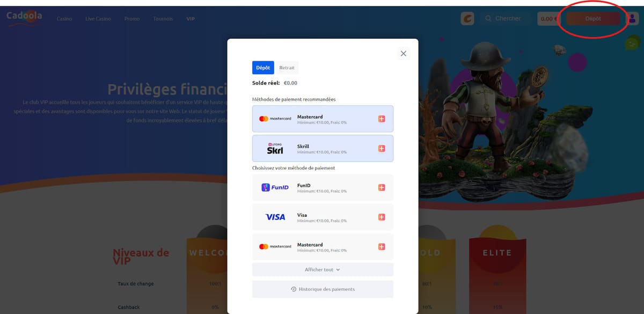644x314 pixels.
Task: Open the Casino menu item
Action: pyautogui.click(x=64, y=19)
